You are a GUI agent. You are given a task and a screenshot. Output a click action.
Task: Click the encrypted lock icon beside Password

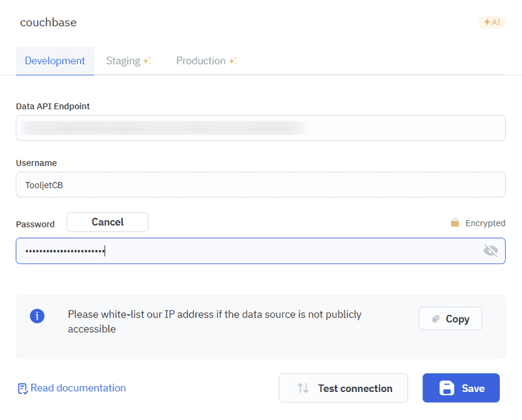pyautogui.click(x=455, y=223)
